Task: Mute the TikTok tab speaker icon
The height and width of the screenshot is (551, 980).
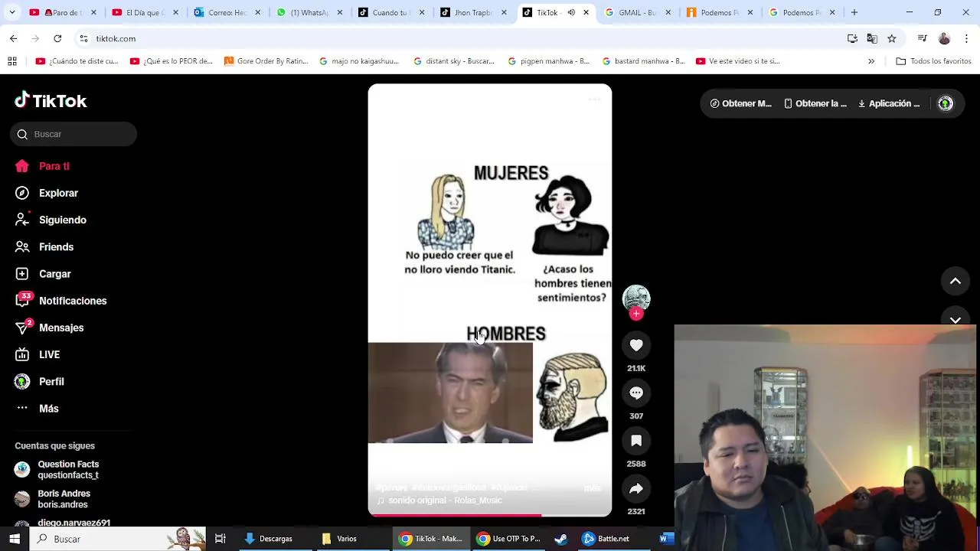Action: click(571, 12)
